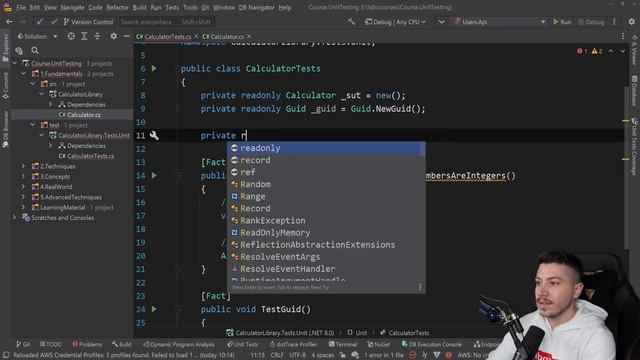The width and height of the screenshot is (640, 360).
Task: Go to next highlighted error arrow
Action: point(622,51)
